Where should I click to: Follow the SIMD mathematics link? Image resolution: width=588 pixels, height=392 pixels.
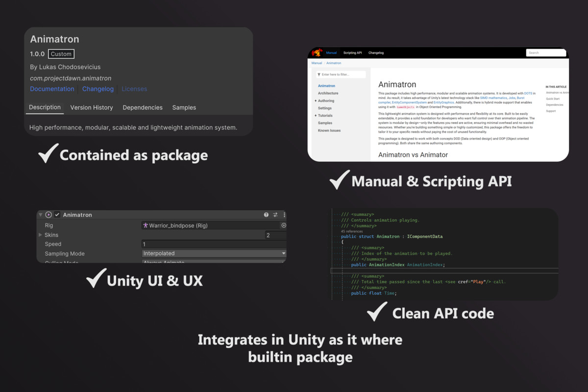click(493, 98)
